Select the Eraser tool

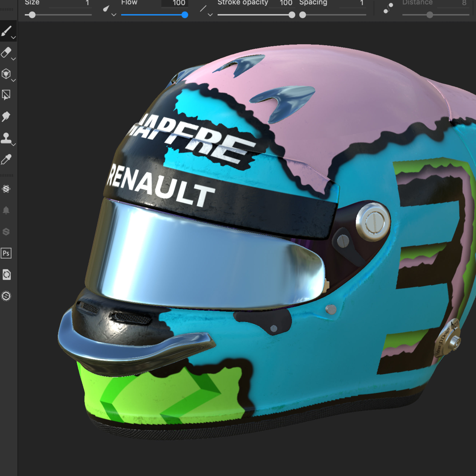(x=6, y=52)
